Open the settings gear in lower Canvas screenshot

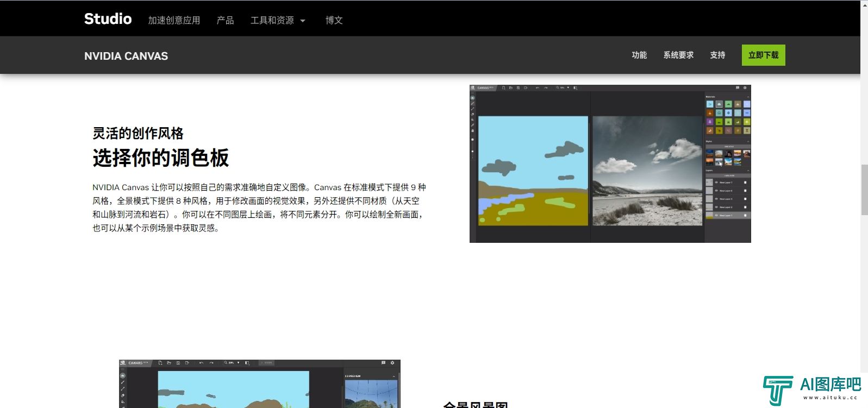pyautogui.click(x=392, y=363)
